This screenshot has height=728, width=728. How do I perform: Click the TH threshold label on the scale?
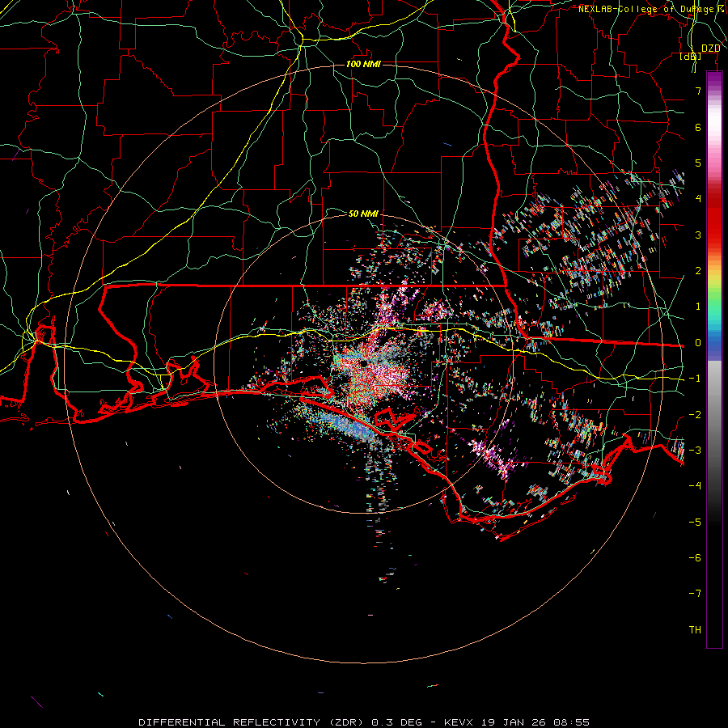point(695,629)
